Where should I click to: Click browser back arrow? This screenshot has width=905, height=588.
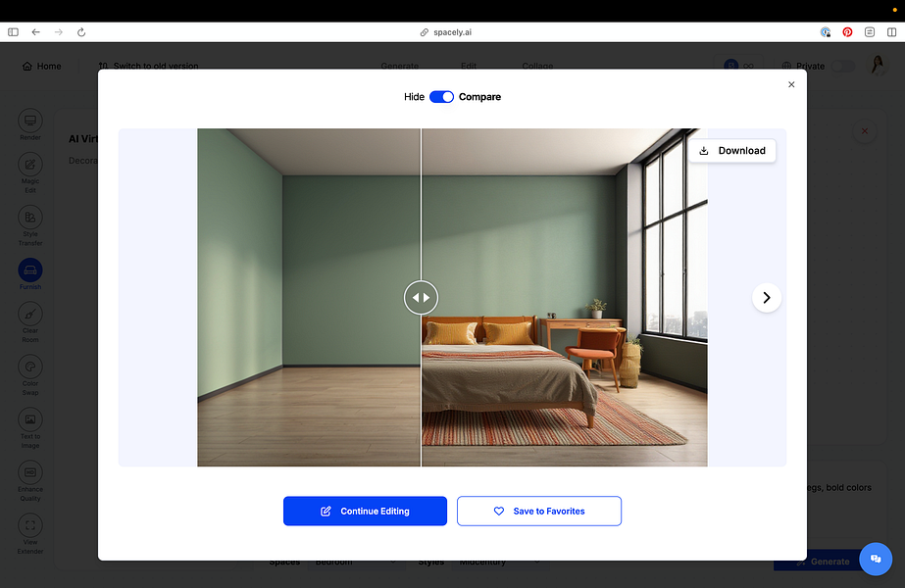tap(35, 32)
